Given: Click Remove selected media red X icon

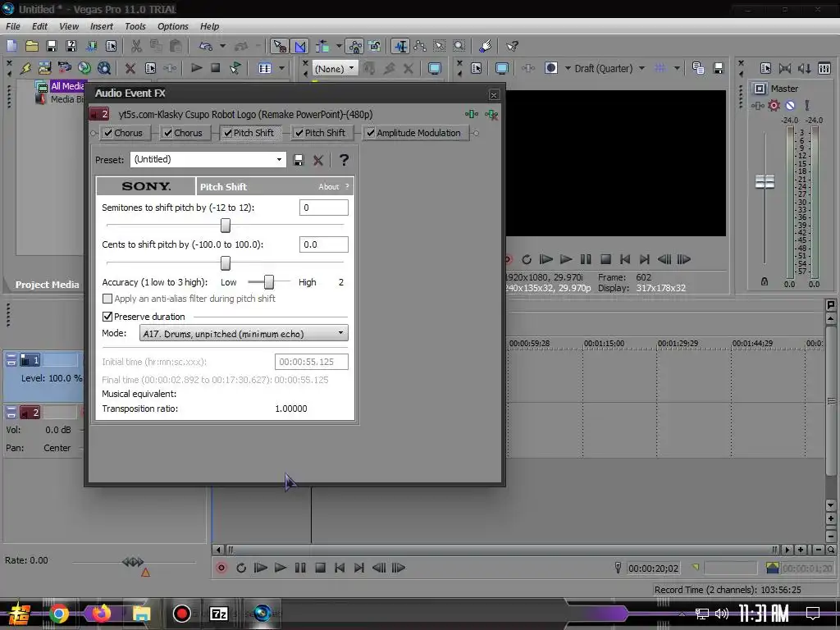Looking at the screenshot, I should tap(130, 68).
